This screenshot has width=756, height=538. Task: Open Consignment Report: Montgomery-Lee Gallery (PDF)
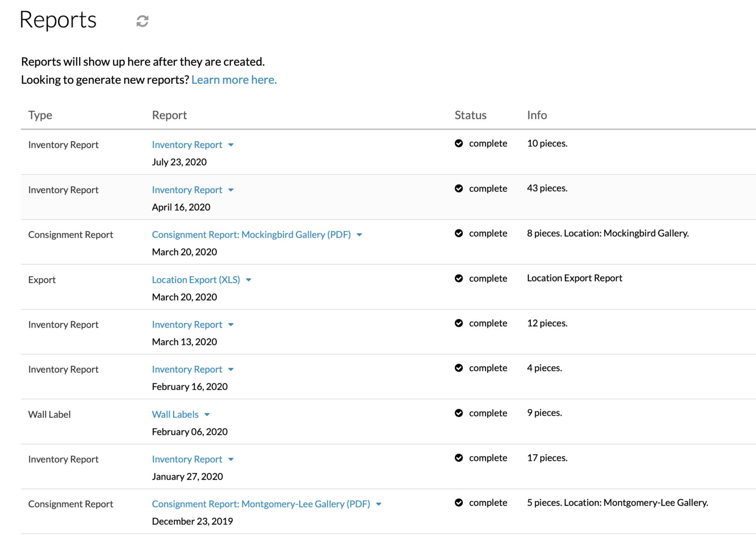point(261,504)
